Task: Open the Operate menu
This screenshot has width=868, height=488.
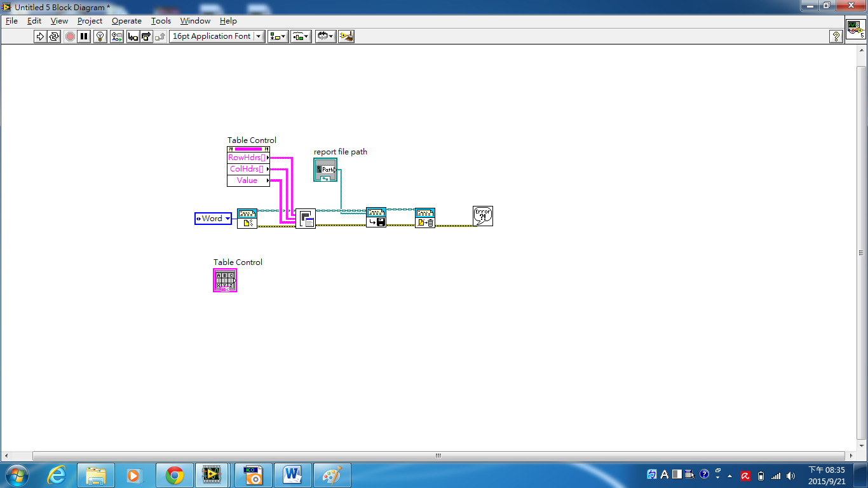Action: pos(126,21)
